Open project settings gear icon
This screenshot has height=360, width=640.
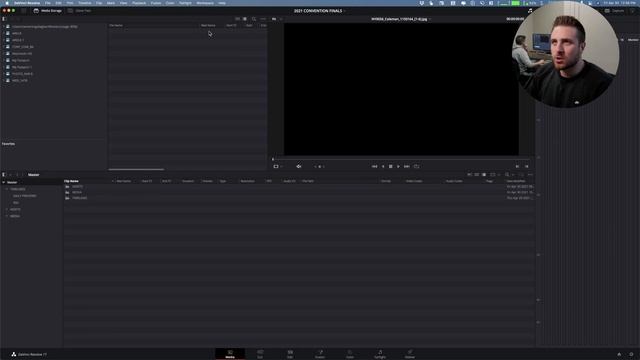(x=631, y=354)
